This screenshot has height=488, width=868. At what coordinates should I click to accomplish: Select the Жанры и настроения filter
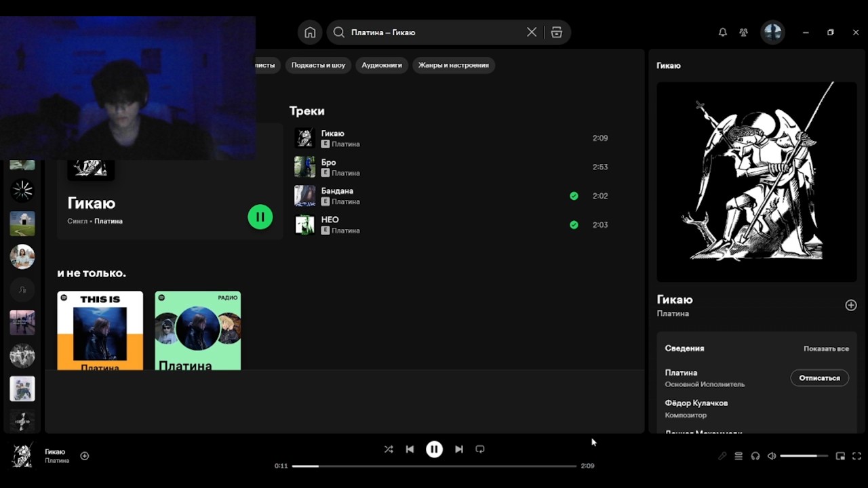click(x=454, y=65)
